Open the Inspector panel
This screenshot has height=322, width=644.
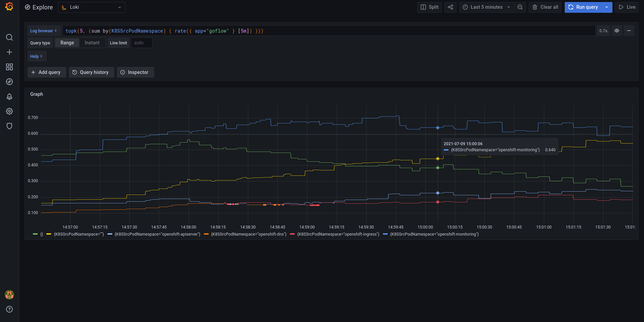[x=135, y=71]
